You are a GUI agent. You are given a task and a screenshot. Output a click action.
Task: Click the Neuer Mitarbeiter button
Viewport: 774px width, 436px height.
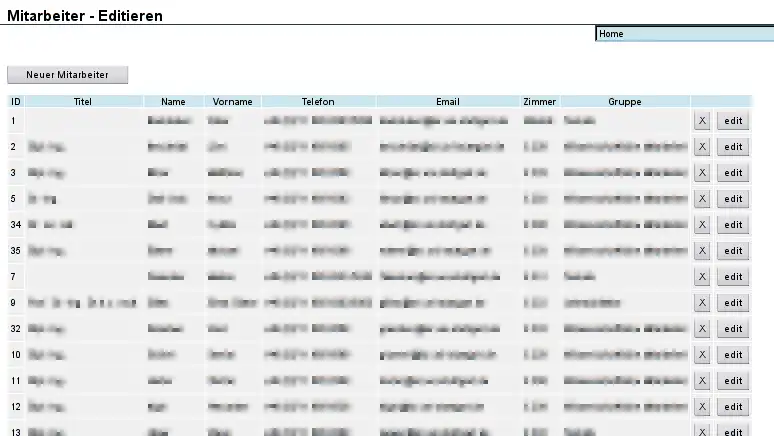(x=68, y=75)
